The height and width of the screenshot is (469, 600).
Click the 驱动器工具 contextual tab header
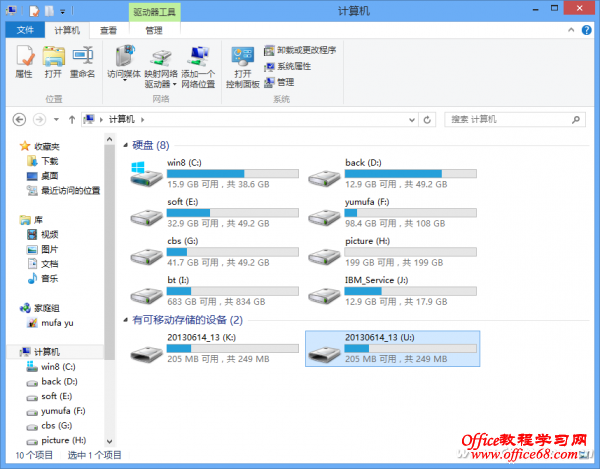154,12
